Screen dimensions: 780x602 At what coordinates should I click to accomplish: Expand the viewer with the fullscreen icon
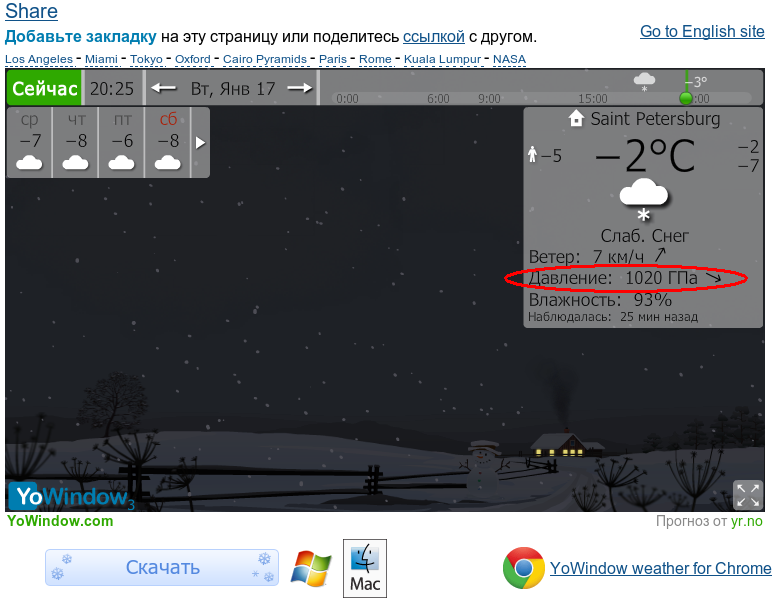[x=748, y=495]
